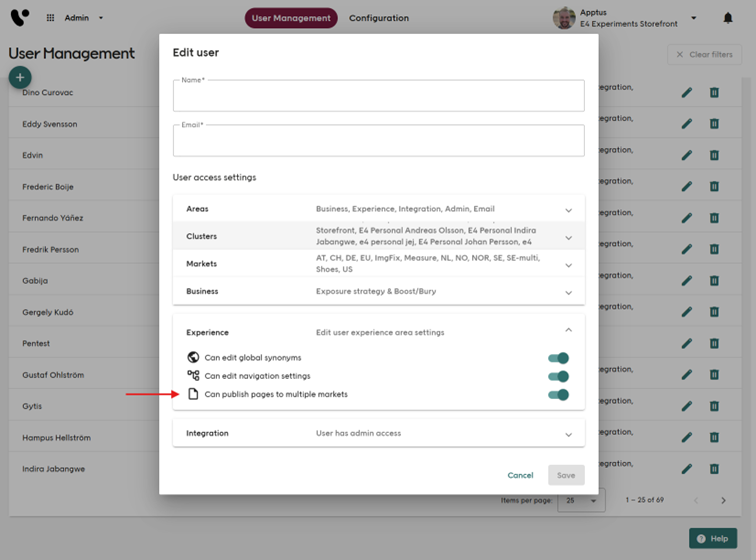The width and height of the screenshot is (756, 560).
Task: Delete Dino Curovac with trash icon
Action: (715, 92)
